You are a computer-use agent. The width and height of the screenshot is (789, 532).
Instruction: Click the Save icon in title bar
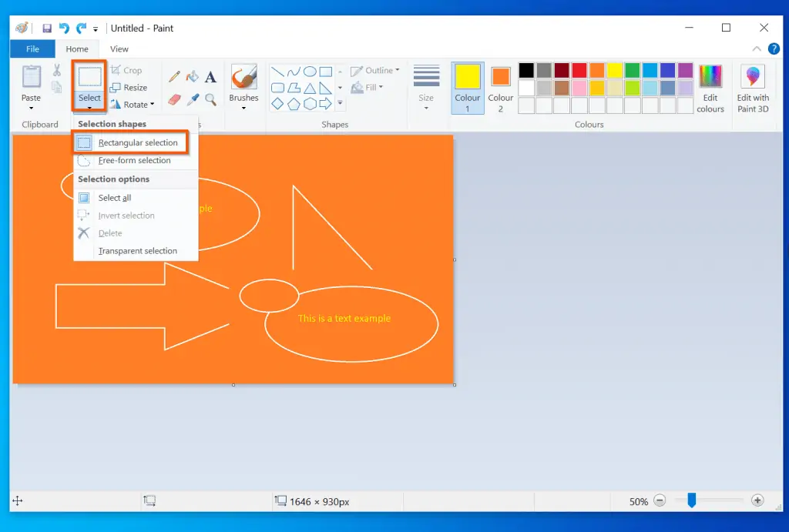pos(47,28)
